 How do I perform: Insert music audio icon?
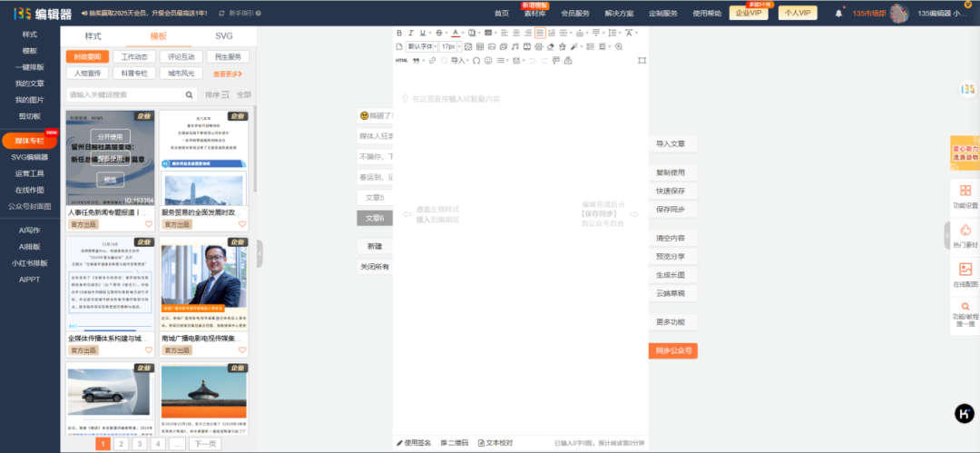pos(515,46)
